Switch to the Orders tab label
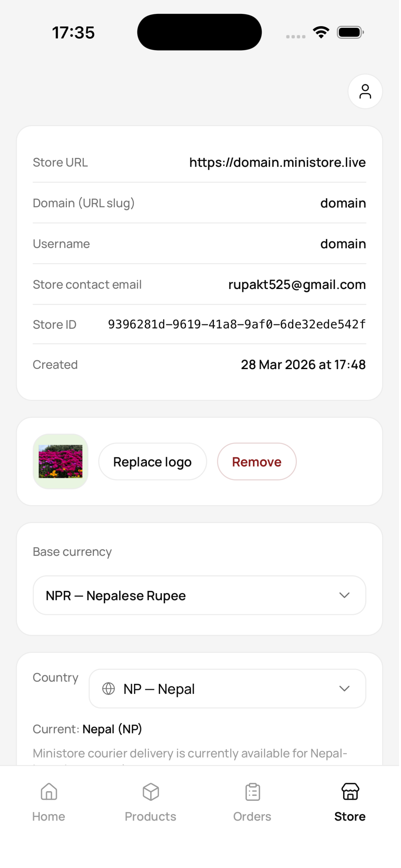 [x=253, y=821]
